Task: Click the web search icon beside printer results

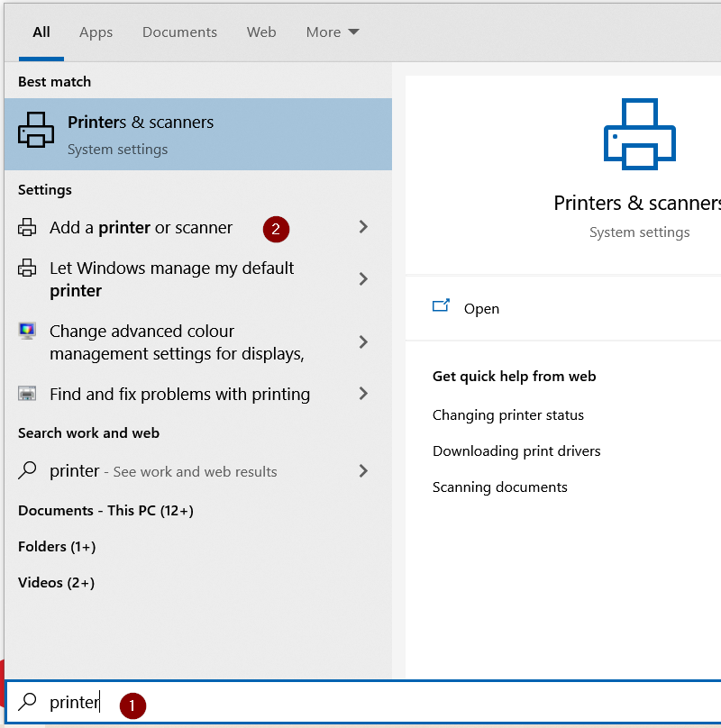Action: [26, 470]
